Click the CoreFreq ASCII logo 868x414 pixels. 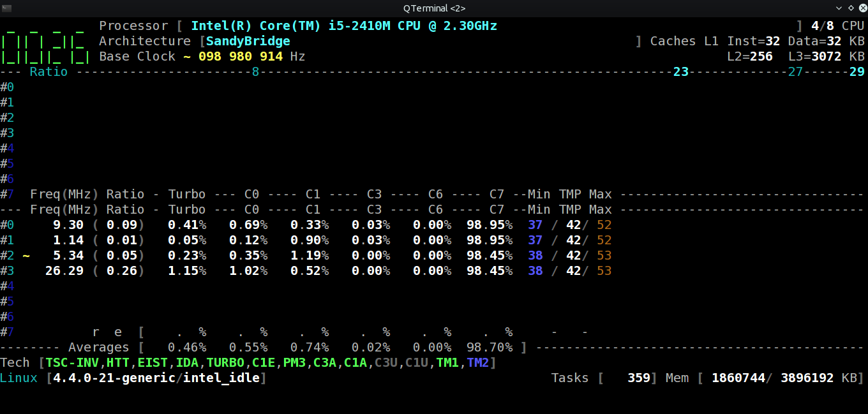[45, 41]
